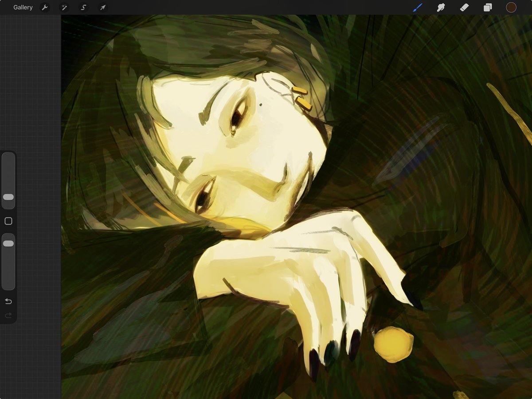Screen dimensions: 532x399
Task: Activate the Selection tool
Action: pos(83,8)
